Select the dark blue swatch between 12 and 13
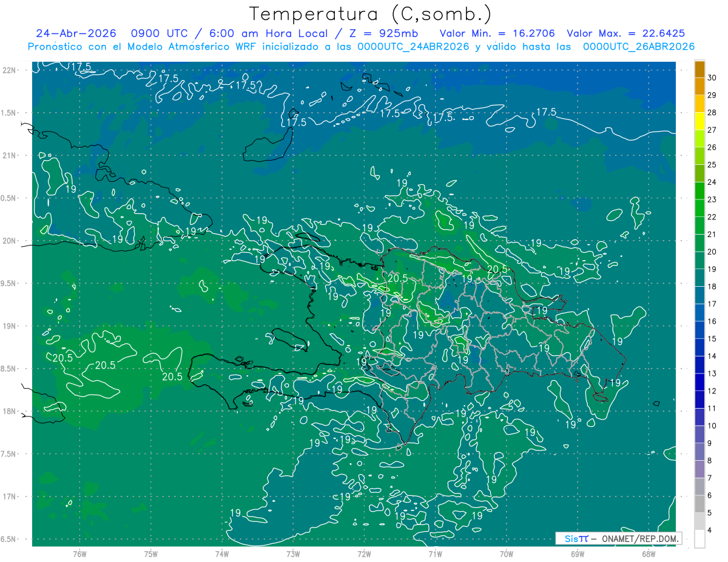Viewport: 728px width, 562px height. 699,382
